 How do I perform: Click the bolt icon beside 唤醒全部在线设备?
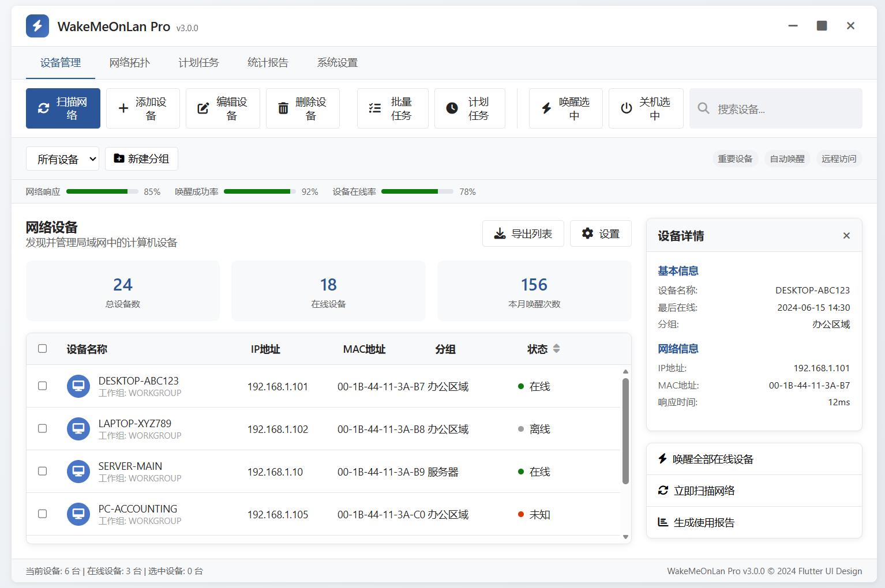[x=662, y=459]
